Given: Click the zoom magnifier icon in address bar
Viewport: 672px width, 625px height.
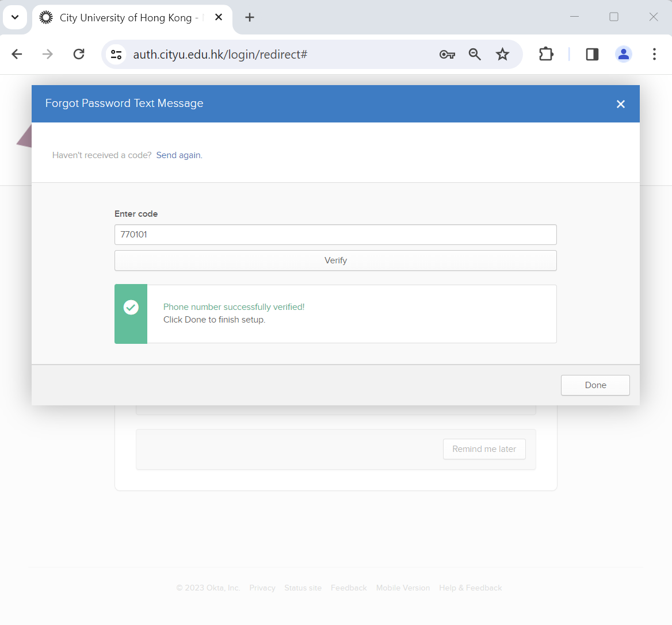Looking at the screenshot, I should click(475, 55).
